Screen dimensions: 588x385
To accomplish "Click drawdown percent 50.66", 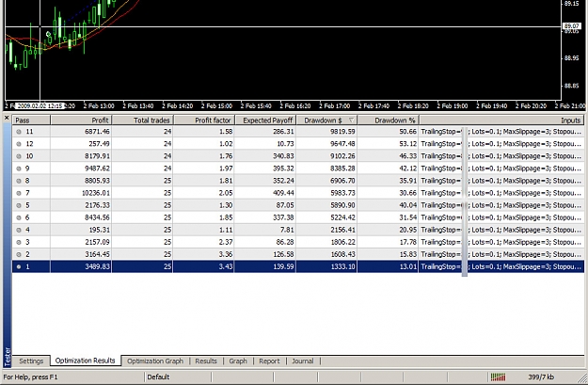I will click(408, 132).
